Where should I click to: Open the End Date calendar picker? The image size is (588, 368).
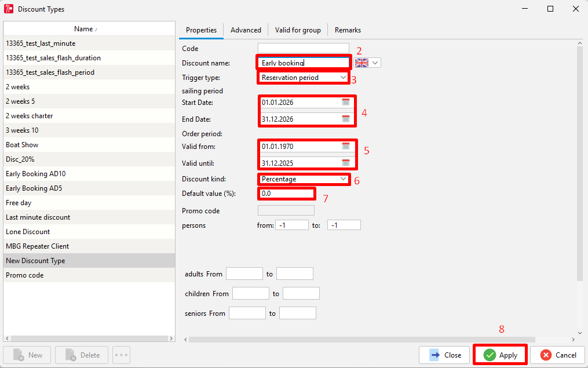click(345, 119)
